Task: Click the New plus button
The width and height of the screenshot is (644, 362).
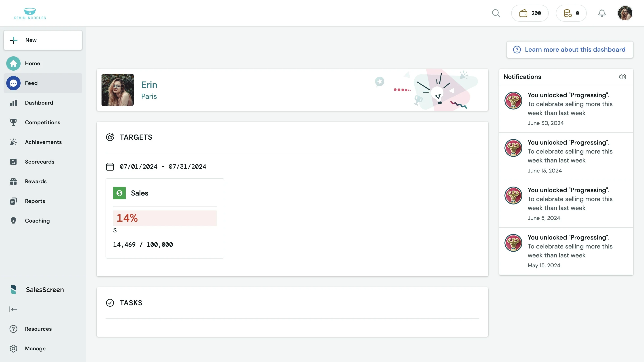Action: pyautogui.click(x=43, y=40)
